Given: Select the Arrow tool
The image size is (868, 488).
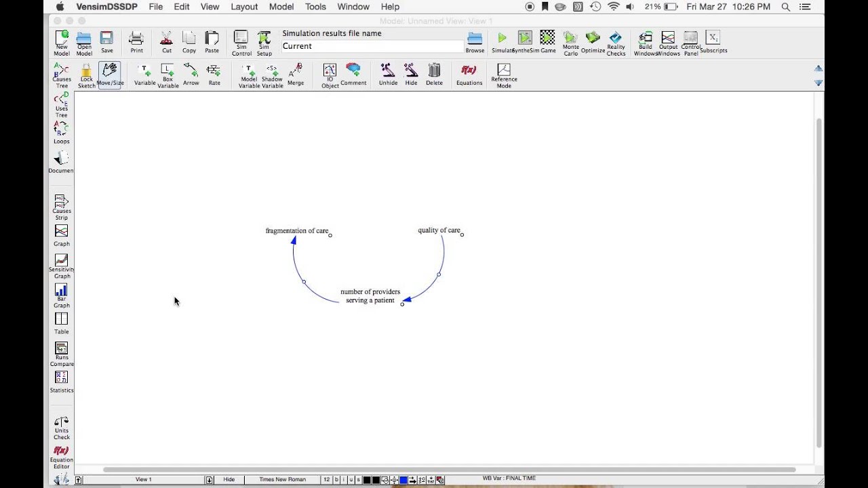Looking at the screenshot, I should pyautogui.click(x=191, y=75).
